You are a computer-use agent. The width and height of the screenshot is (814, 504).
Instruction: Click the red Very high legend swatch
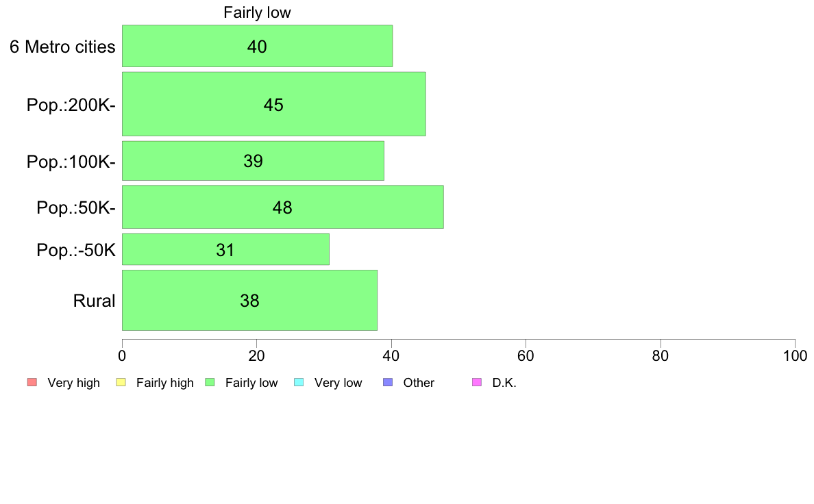coord(32,383)
